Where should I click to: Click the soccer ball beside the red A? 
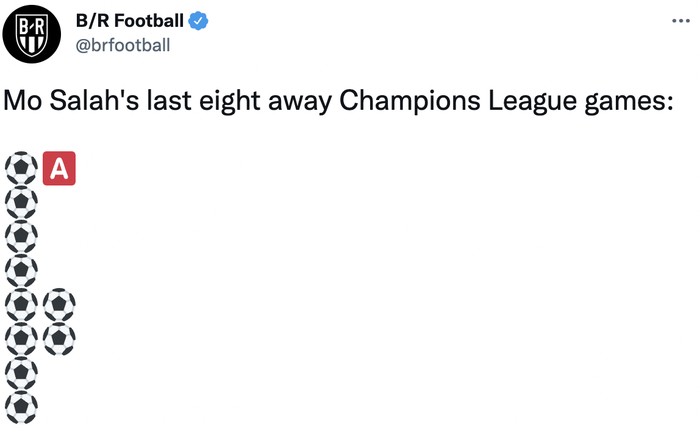[22, 169]
